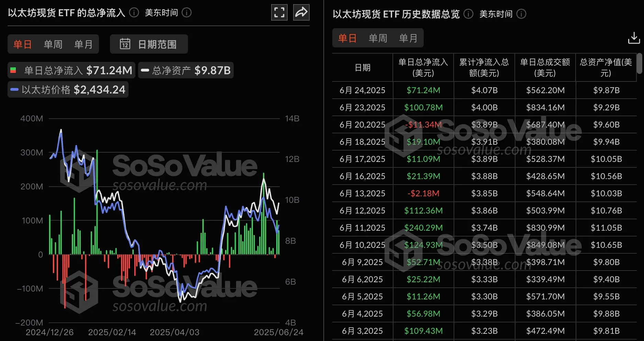Toggle the 总净资产 legend visibility
The width and height of the screenshot is (644, 341).
pyautogui.click(x=186, y=70)
